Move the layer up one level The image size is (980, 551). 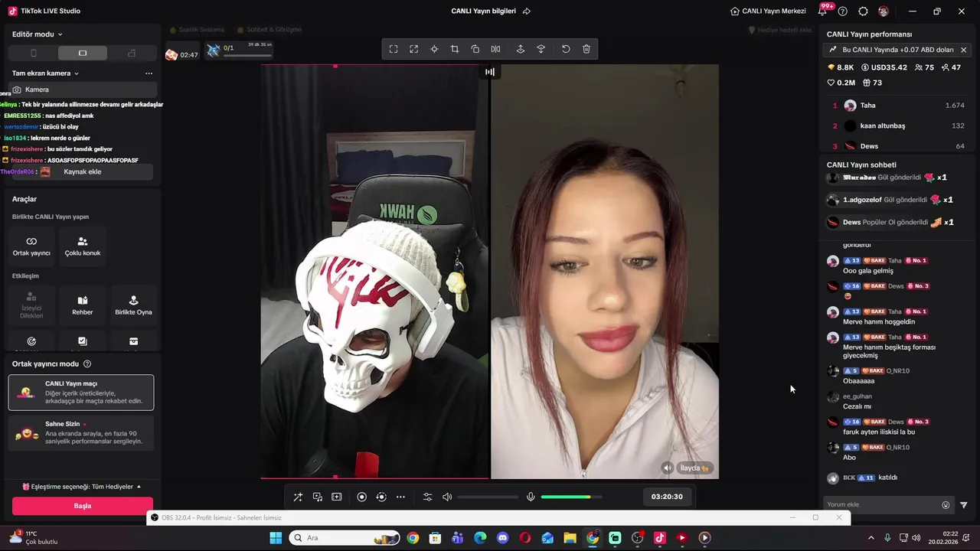coord(521,49)
